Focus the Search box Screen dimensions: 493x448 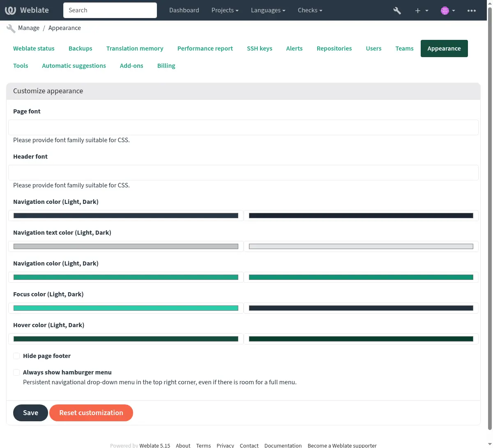(x=110, y=10)
